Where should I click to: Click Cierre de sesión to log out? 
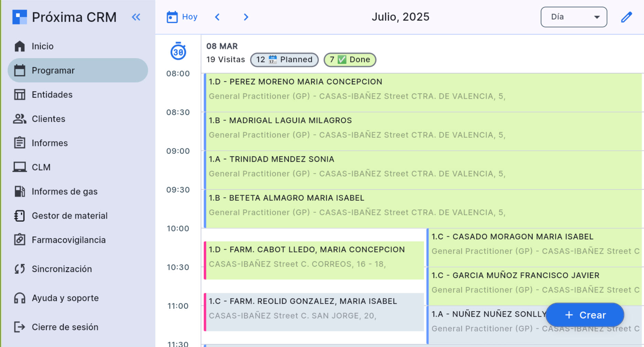tap(65, 327)
